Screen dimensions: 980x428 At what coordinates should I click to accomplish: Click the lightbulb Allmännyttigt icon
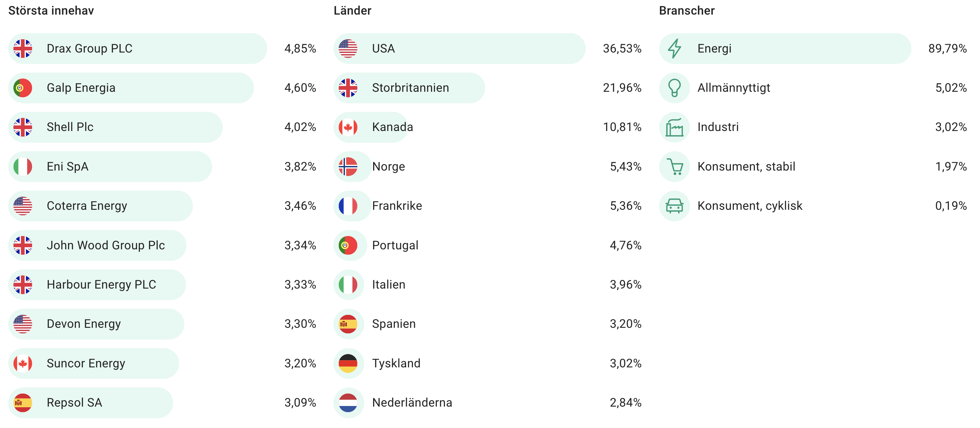(674, 88)
